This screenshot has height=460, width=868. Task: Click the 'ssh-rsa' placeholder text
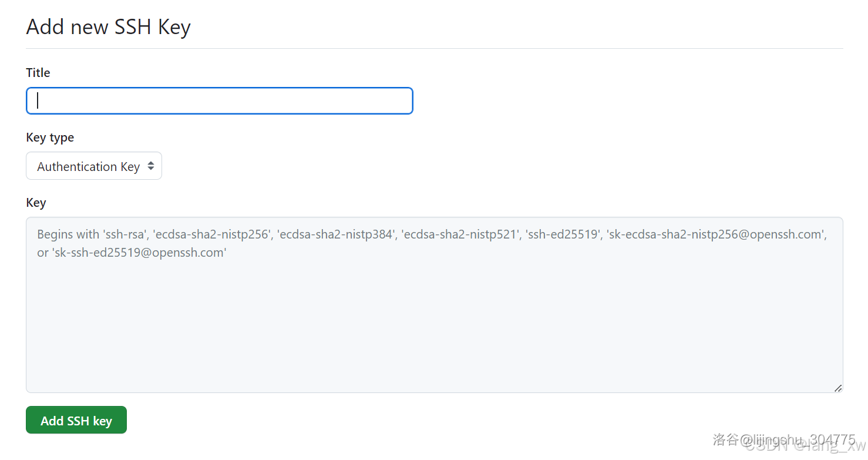point(125,234)
